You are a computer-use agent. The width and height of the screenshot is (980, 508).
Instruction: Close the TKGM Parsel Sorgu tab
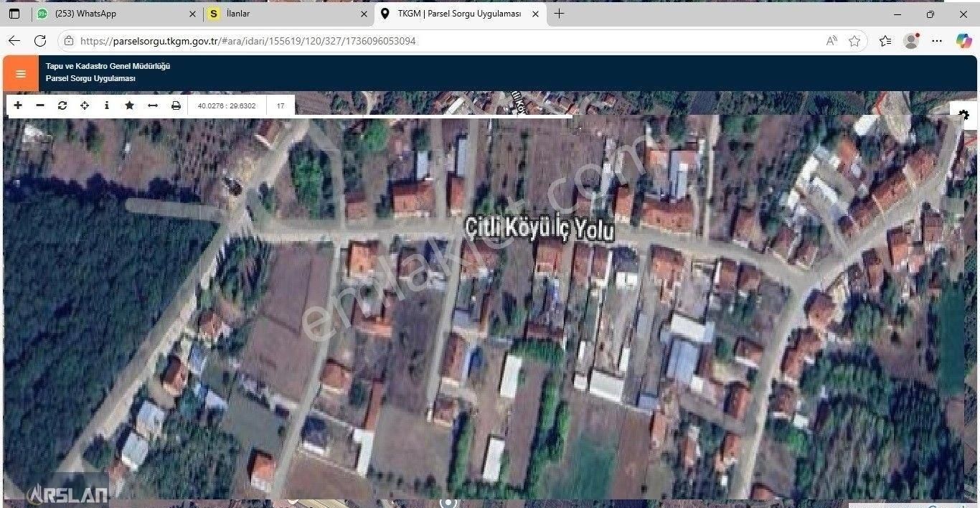click(535, 14)
